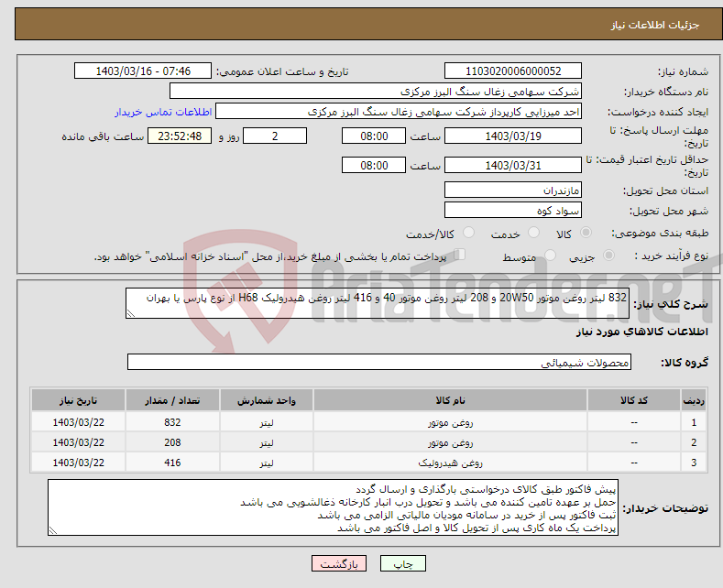Click response deadline date 1403/03/19
Screen dimensions: 723x588
513,136
